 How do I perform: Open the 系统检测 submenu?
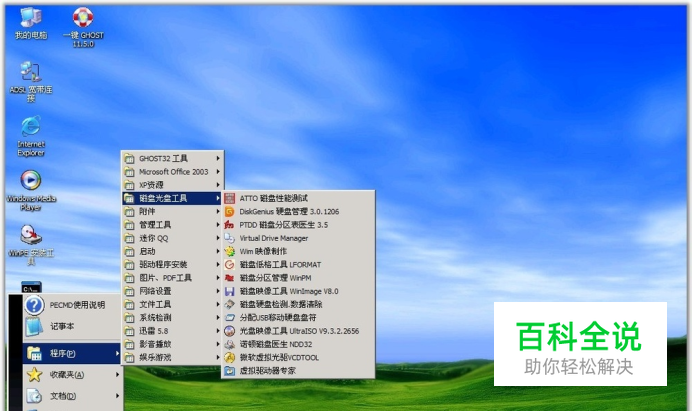pyautogui.click(x=173, y=317)
